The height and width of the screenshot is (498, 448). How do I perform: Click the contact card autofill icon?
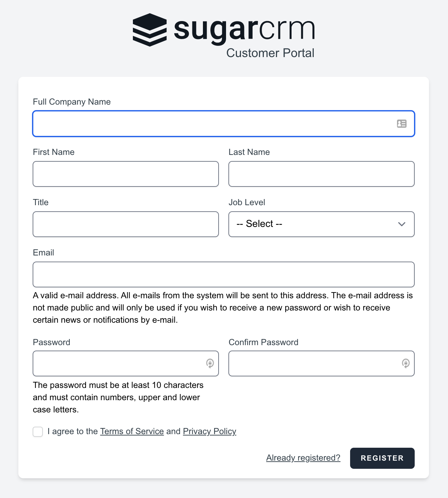[401, 124]
